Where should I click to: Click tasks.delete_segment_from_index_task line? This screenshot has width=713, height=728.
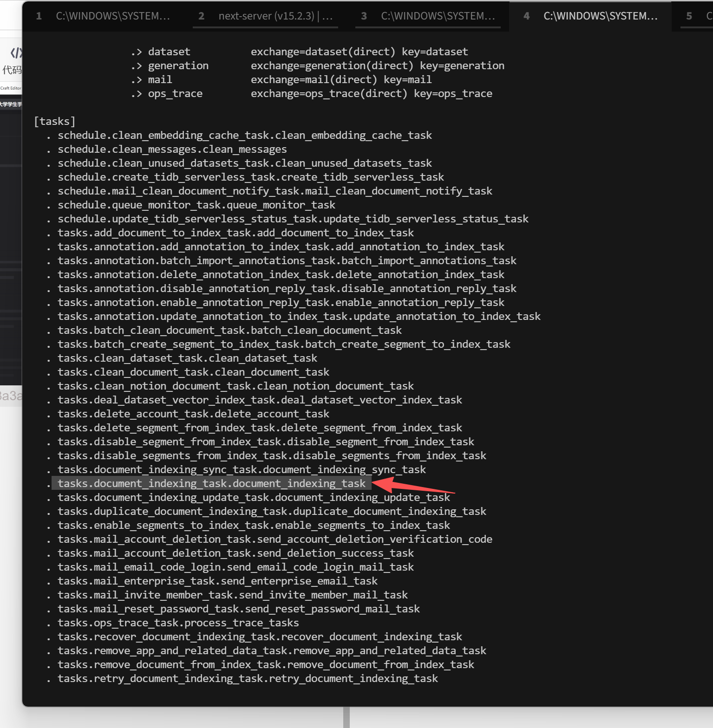(x=260, y=428)
